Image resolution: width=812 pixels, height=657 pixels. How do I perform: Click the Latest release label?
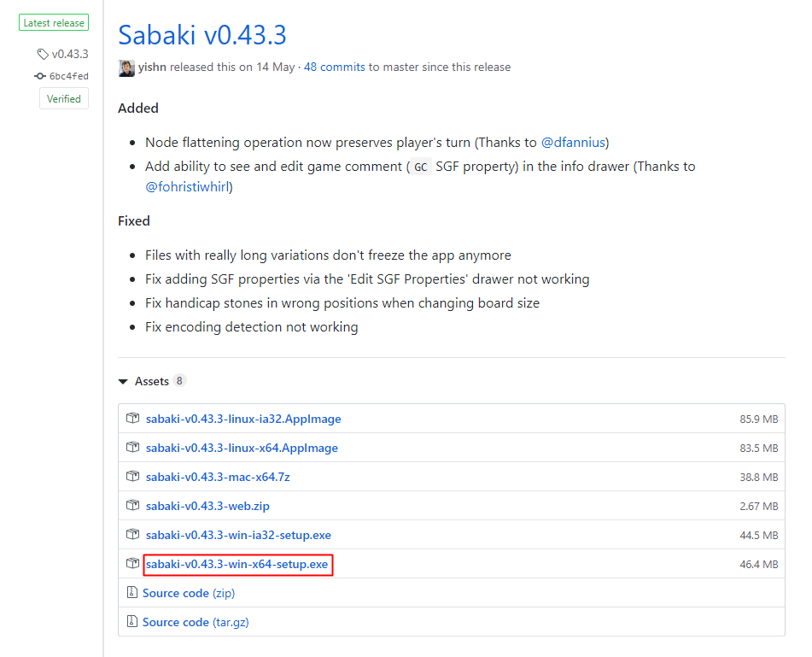(x=54, y=23)
